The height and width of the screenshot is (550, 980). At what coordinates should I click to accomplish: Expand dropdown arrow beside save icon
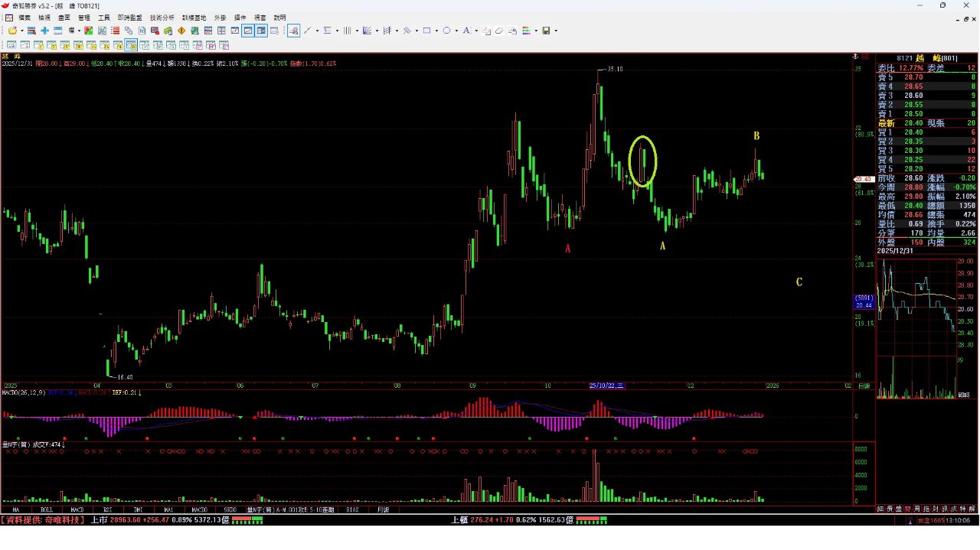tap(556, 31)
